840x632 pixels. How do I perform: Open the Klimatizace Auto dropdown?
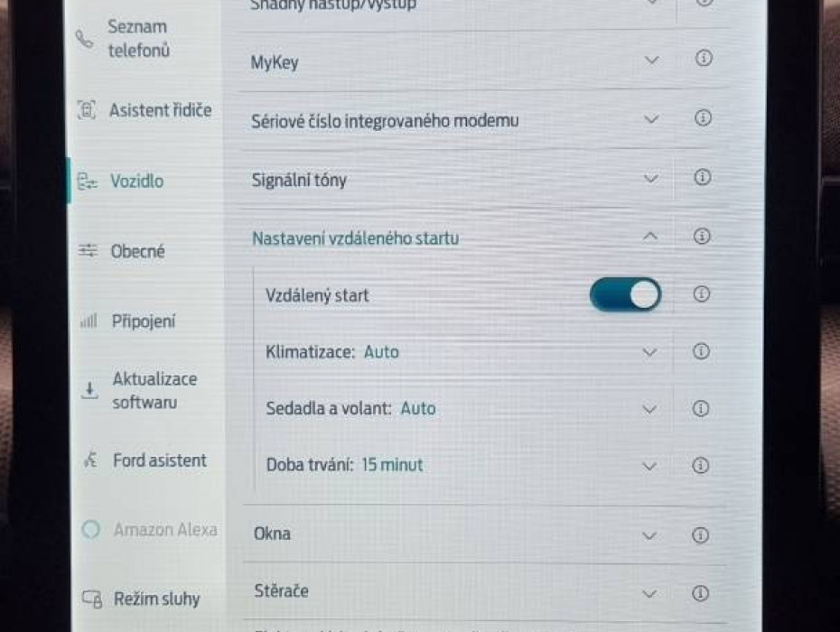(649, 352)
